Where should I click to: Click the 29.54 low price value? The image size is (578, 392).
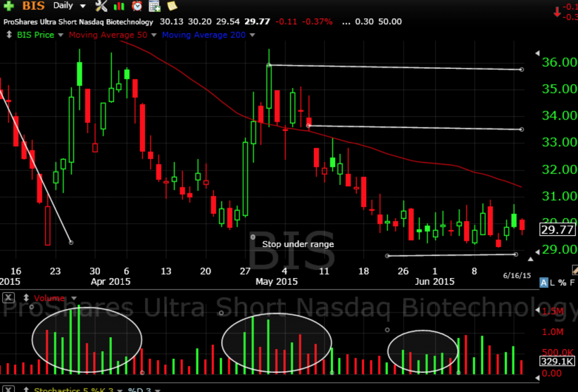(228, 21)
